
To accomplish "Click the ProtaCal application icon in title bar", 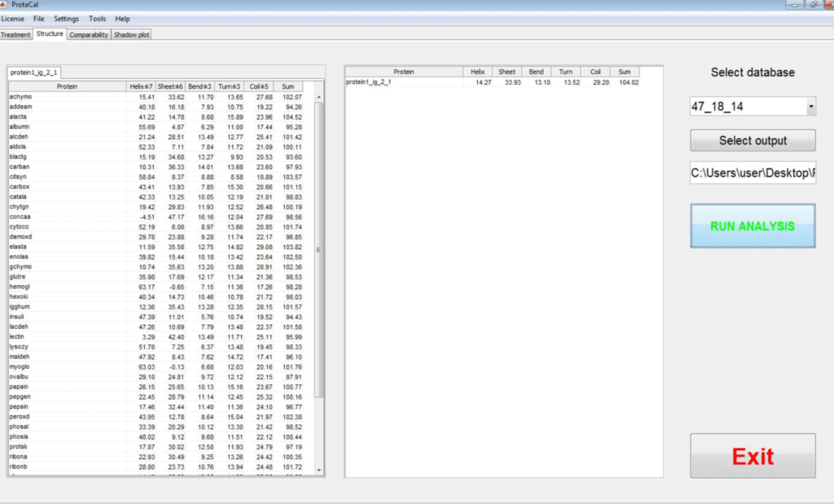I will pyautogui.click(x=5, y=4).
